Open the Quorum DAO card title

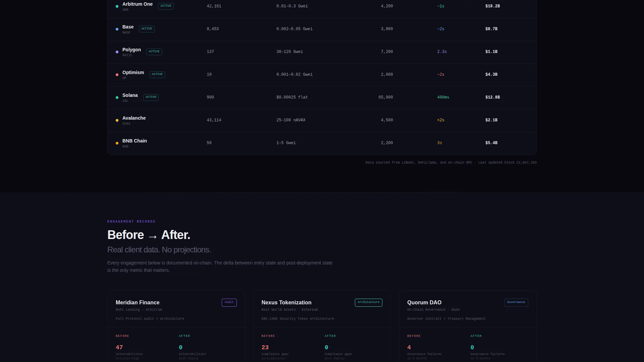(x=424, y=302)
